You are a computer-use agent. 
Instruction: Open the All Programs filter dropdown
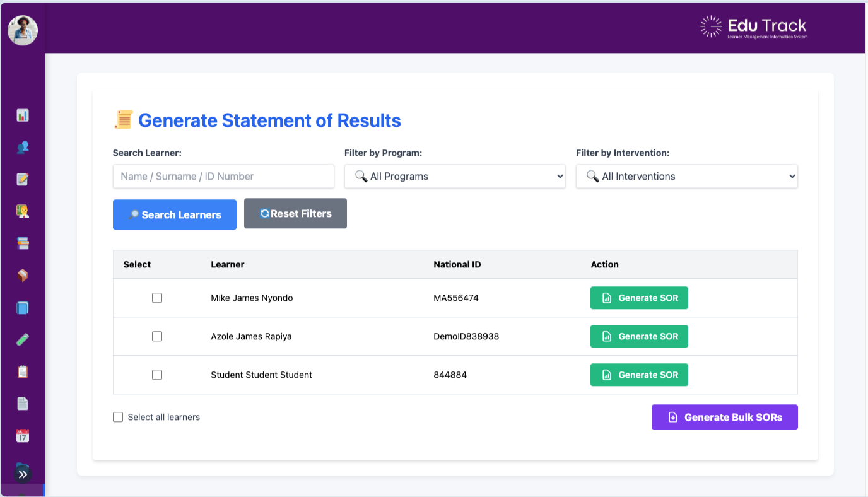coord(455,177)
